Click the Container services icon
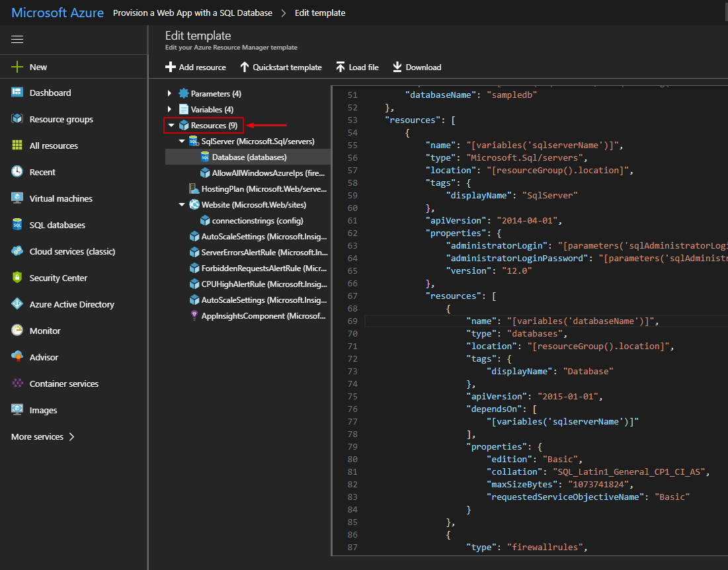The image size is (728, 570). pyautogui.click(x=17, y=384)
